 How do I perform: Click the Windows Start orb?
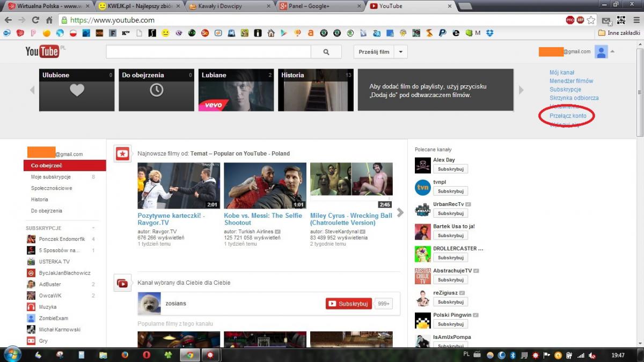pos(12,354)
